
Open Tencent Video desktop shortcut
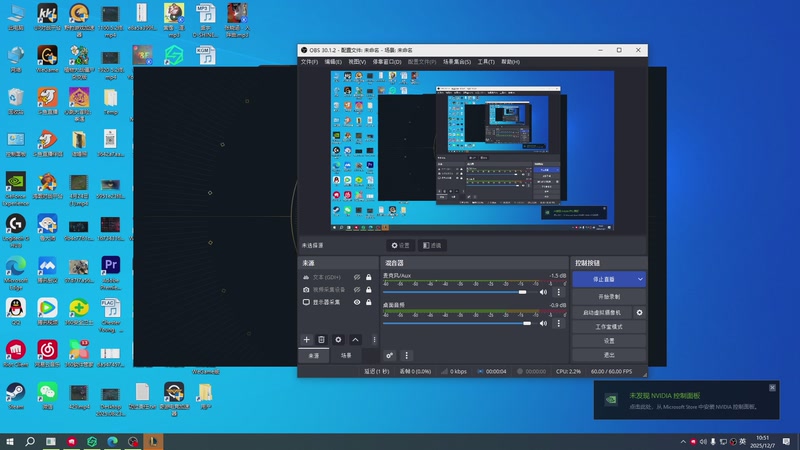(47, 312)
